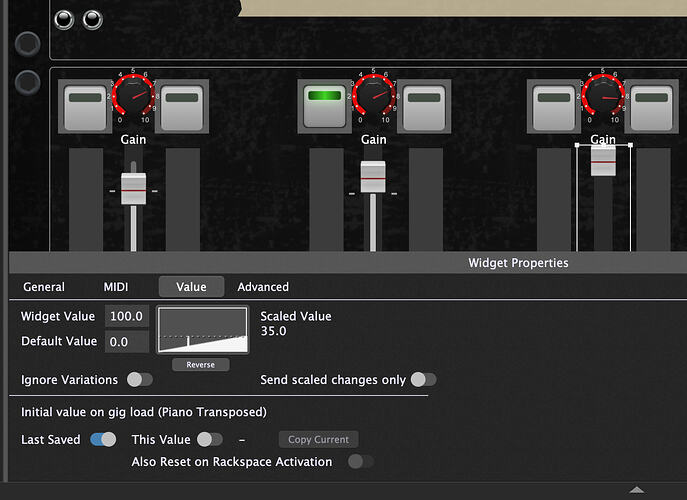This screenshot has height=500, width=687.
Task: Click the Reverse button under the curve
Action: [x=201, y=365]
